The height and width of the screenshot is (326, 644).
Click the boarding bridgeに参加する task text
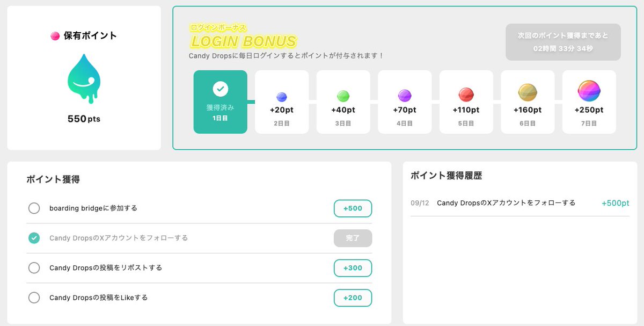(93, 208)
